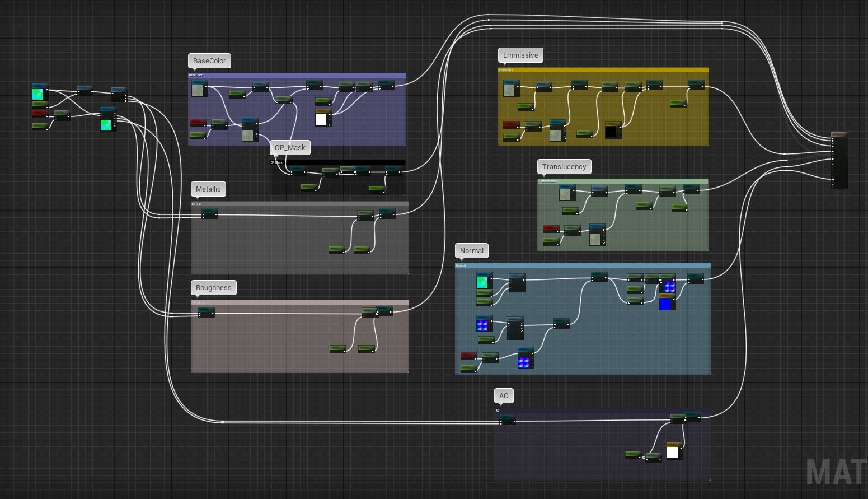868x499 pixels.
Task: Click the BaseColor comment bubble label
Action: pyautogui.click(x=209, y=61)
